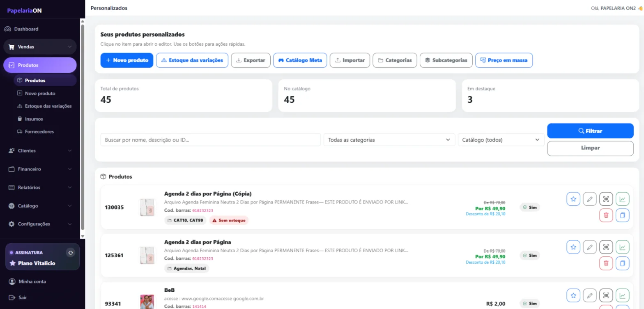644x309 pixels.
Task: Click the refresh icon in the Assinatura card
Action: click(x=71, y=253)
